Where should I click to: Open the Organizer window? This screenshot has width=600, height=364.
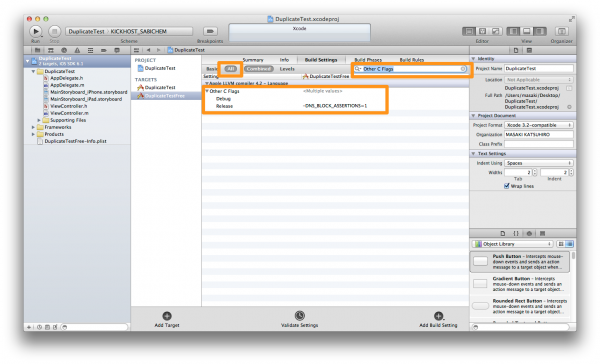[561, 31]
